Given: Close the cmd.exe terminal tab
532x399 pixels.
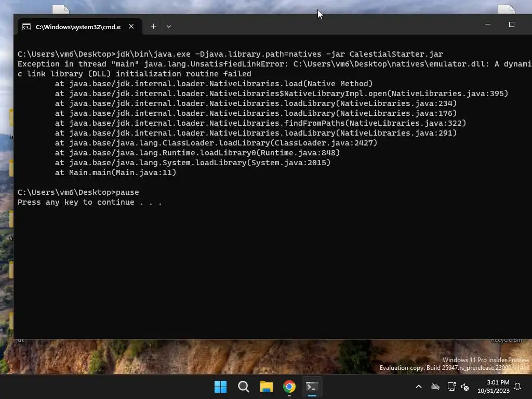Looking at the screenshot, I should [131, 26].
